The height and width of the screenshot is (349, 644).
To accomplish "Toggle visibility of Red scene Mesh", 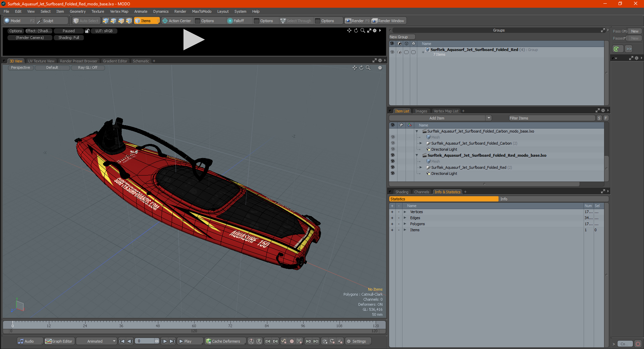I will tap(392, 161).
